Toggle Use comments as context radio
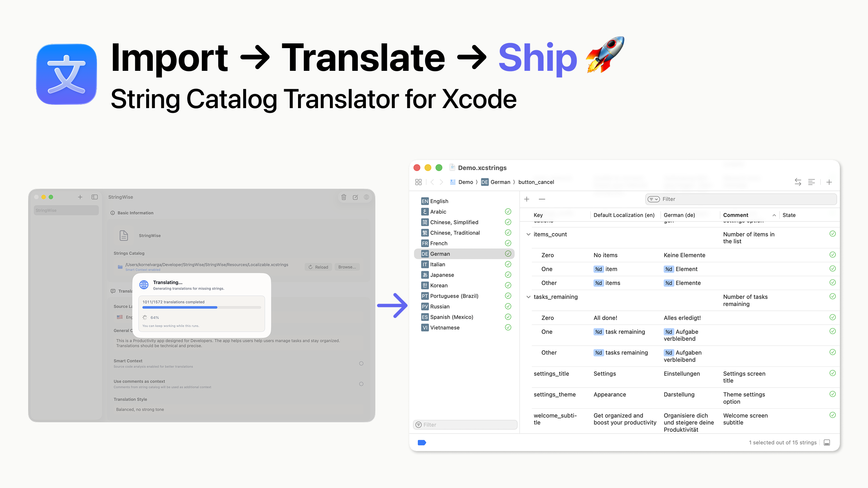The image size is (868, 488). [x=361, y=384]
